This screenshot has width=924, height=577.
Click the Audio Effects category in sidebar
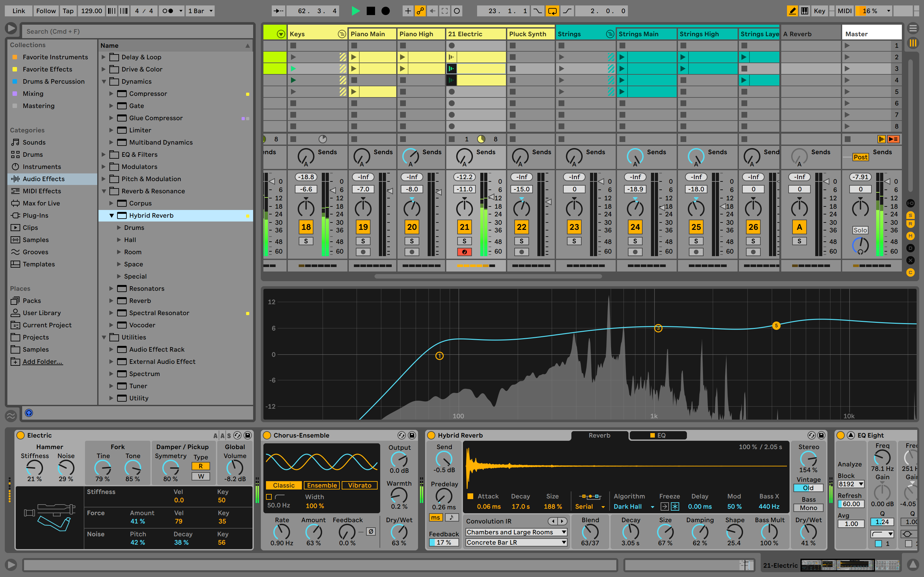point(43,179)
